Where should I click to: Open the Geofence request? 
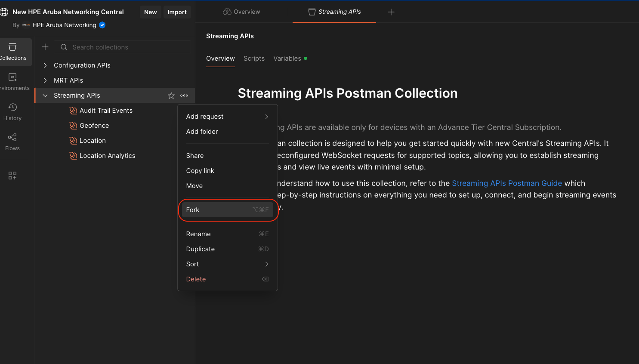pos(94,126)
